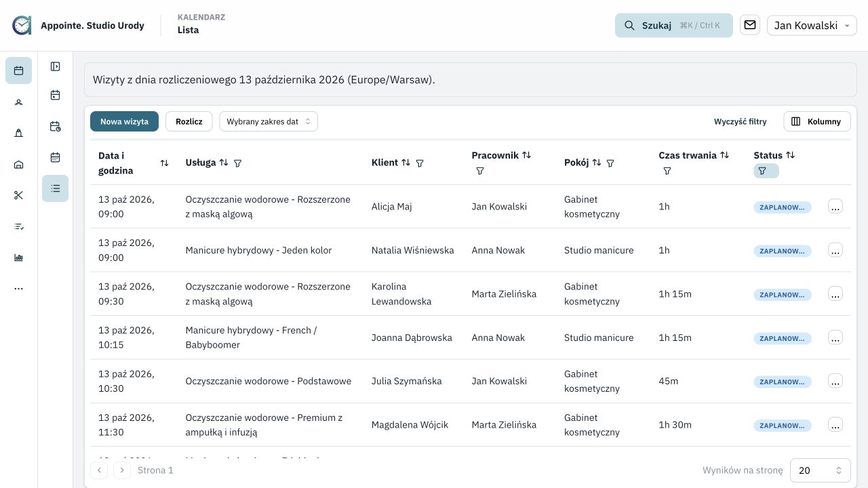
Task: Switch to the month grid calendar view
Action: pyautogui.click(x=56, y=158)
